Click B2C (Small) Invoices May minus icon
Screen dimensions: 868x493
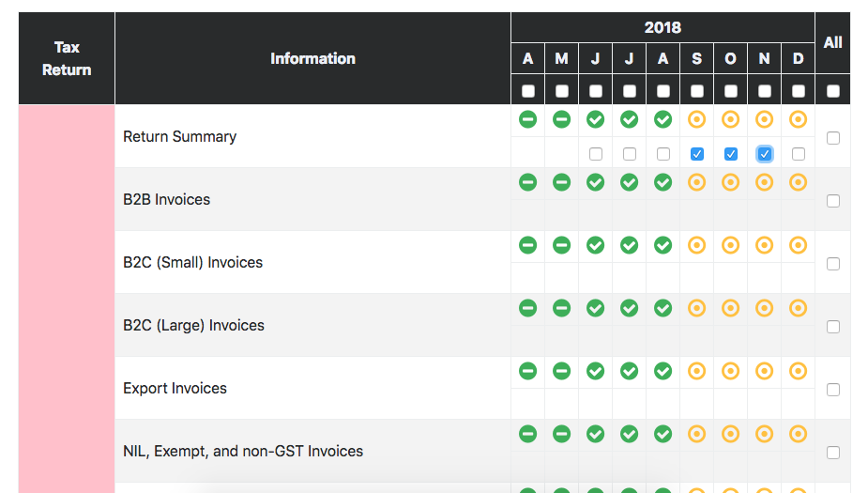click(561, 245)
